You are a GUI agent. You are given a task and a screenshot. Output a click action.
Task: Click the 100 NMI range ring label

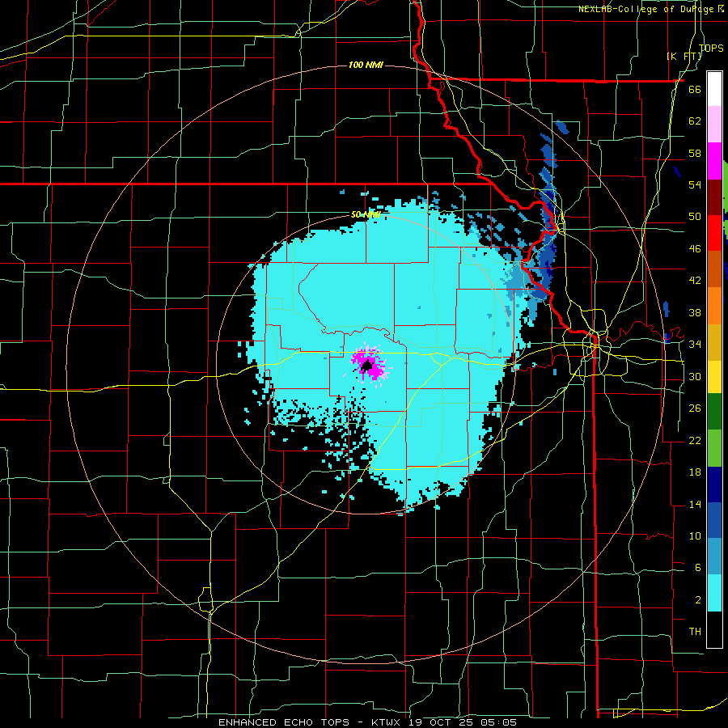(366, 65)
